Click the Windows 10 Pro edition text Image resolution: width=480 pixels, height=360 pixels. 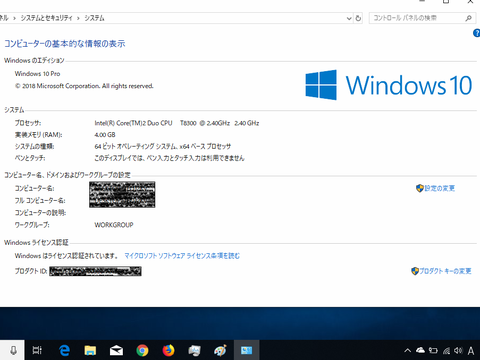point(37,74)
